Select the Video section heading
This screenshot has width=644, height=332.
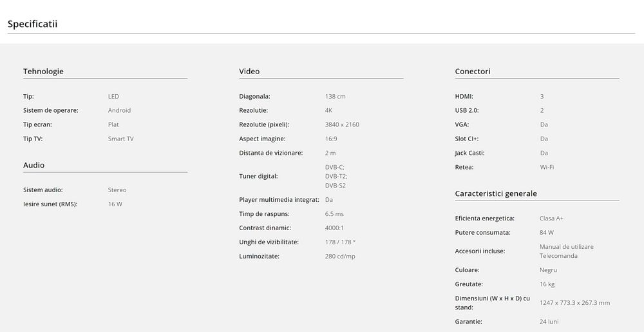(249, 71)
